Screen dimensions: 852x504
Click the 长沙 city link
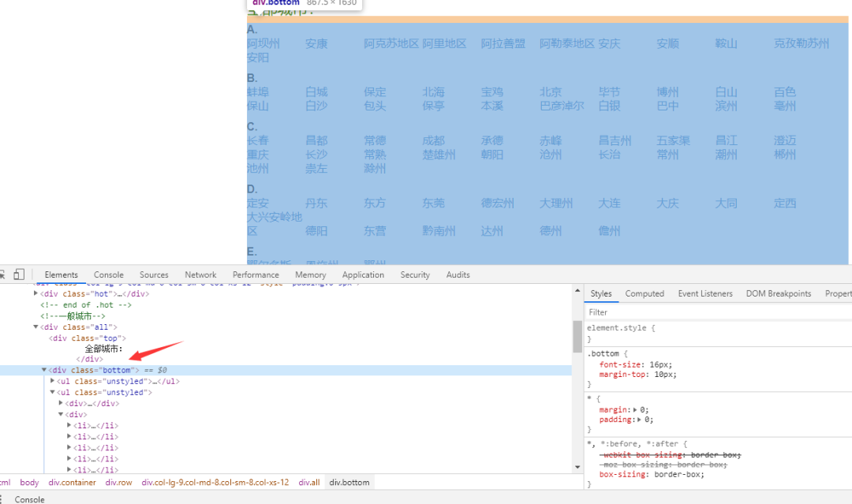click(x=316, y=155)
